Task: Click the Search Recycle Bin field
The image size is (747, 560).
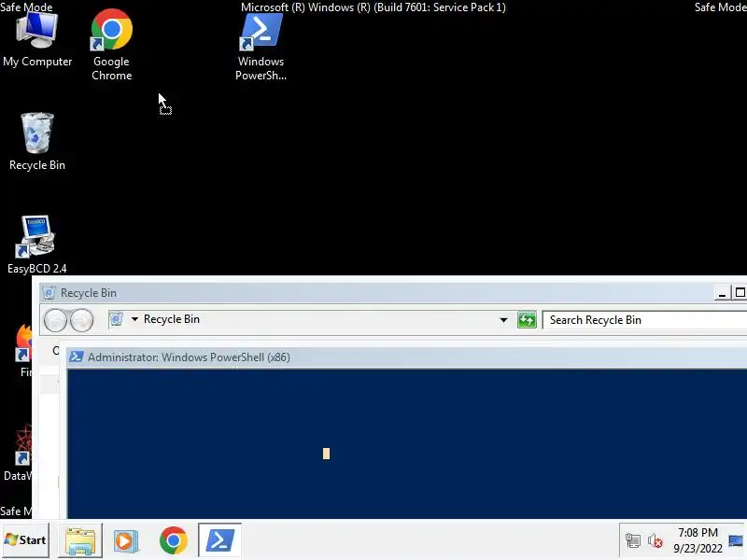Action: 644,320
